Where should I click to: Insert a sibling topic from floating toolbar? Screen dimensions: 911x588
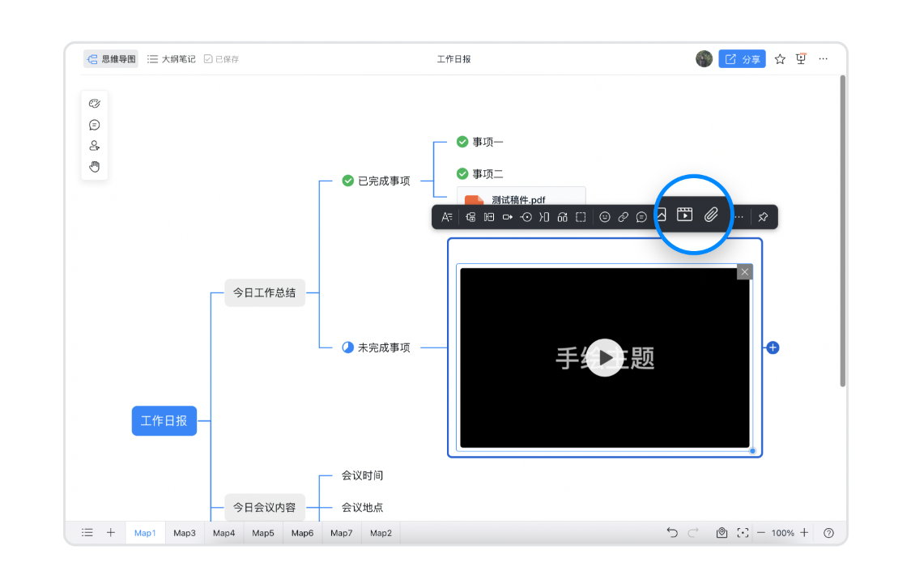(x=489, y=217)
